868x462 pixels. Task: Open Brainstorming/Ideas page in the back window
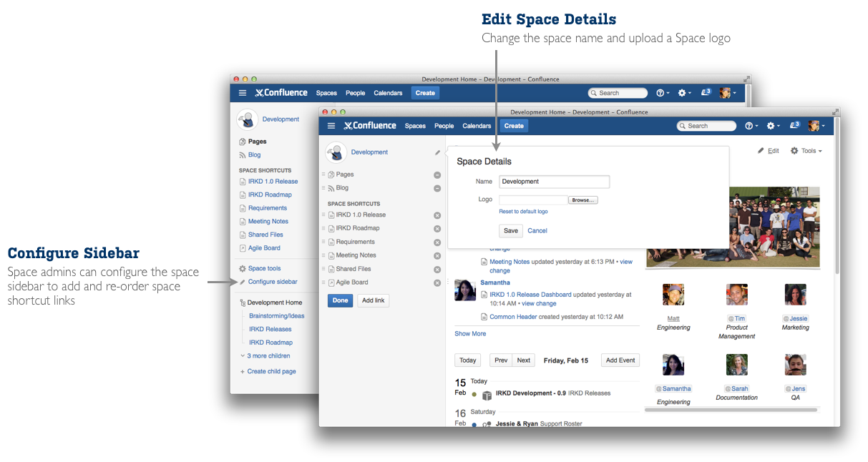pos(277,316)
